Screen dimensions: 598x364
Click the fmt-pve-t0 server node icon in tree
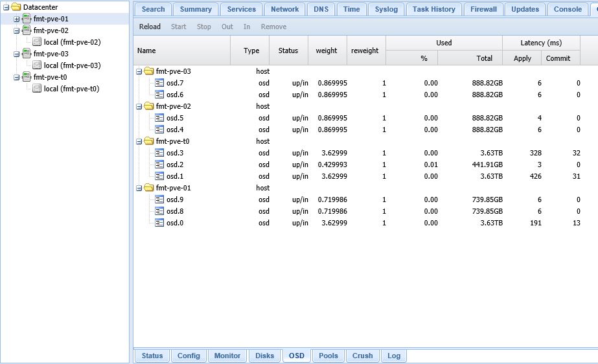pos(27,77)
